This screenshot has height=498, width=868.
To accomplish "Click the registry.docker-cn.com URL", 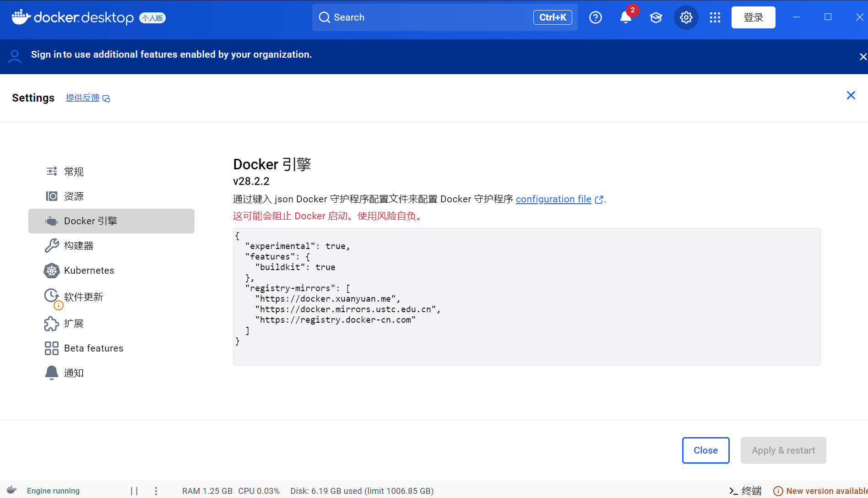I will [335, 320].
